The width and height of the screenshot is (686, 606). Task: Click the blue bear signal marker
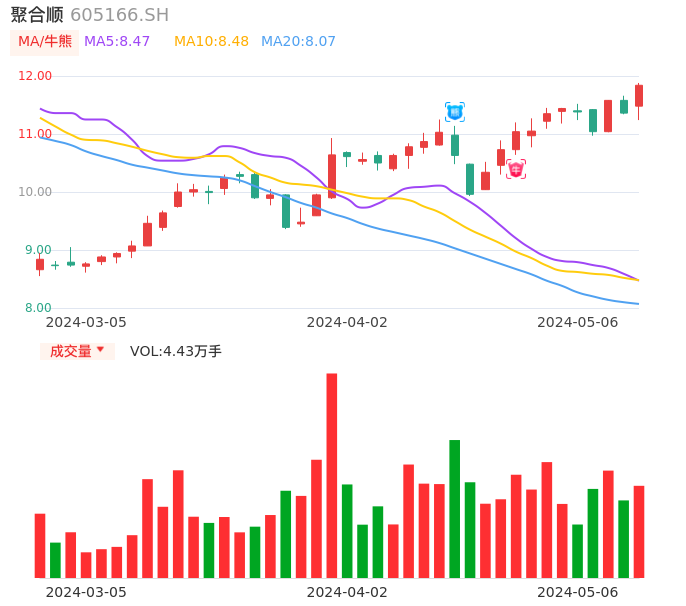(x=455, y=112)
